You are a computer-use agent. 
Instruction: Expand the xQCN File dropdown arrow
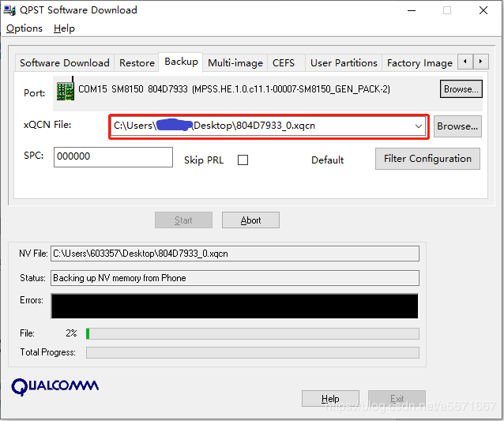418,126
